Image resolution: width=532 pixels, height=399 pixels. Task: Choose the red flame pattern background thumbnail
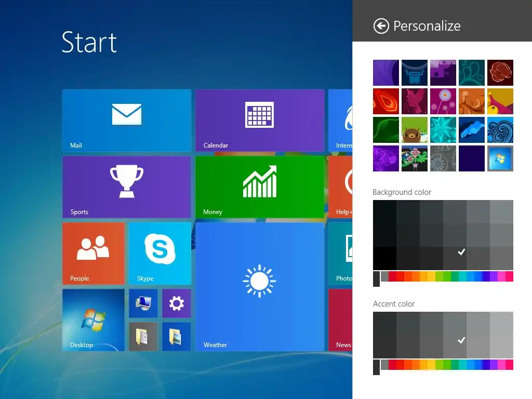click(386, 101)
